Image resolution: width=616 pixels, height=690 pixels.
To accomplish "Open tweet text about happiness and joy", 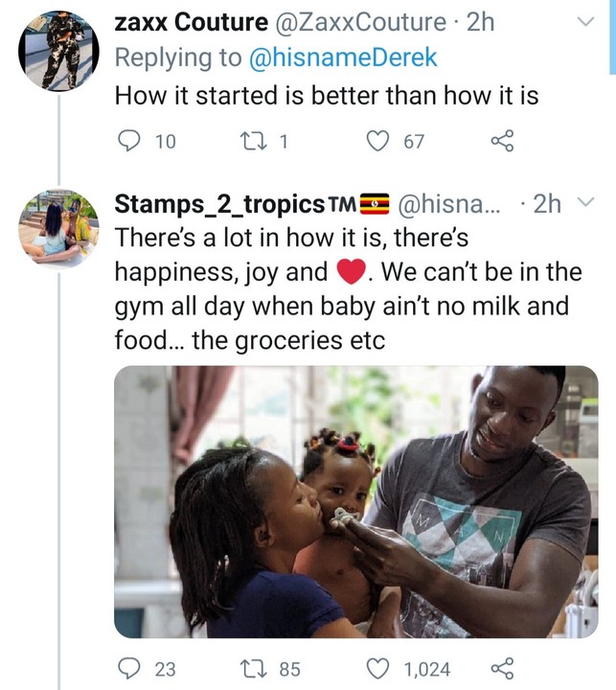I will click(345, 289).
